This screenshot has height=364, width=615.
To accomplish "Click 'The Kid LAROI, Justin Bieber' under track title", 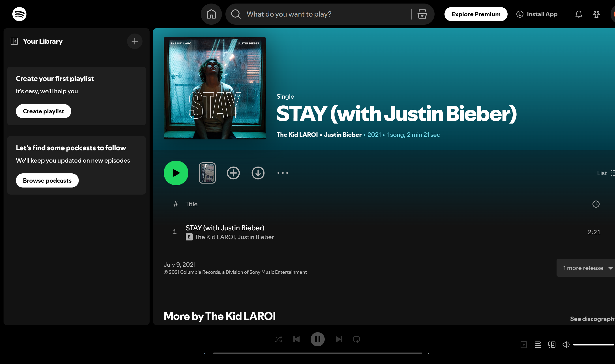I will pyautogui.click(x=234, y=237).
